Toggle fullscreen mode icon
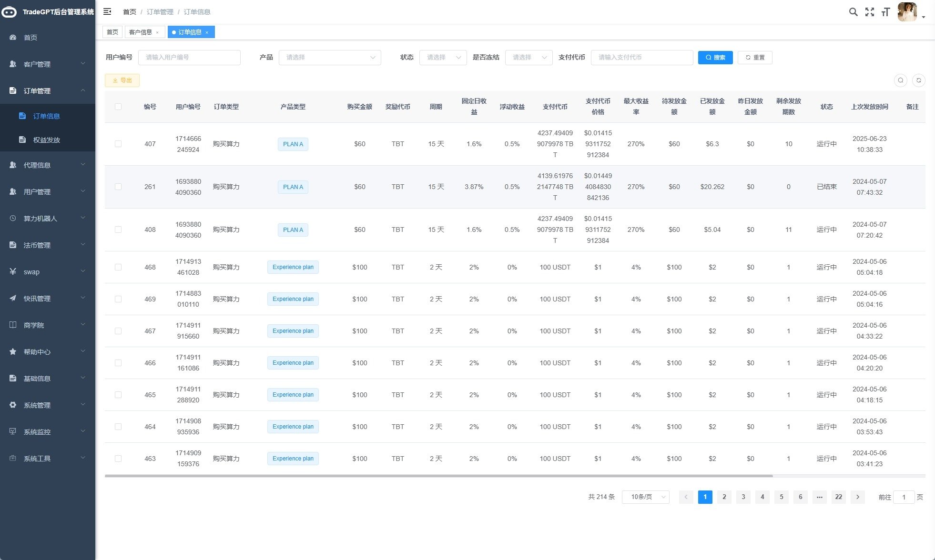Viewport: 935px width, 560px height. [x=870, y=12]
